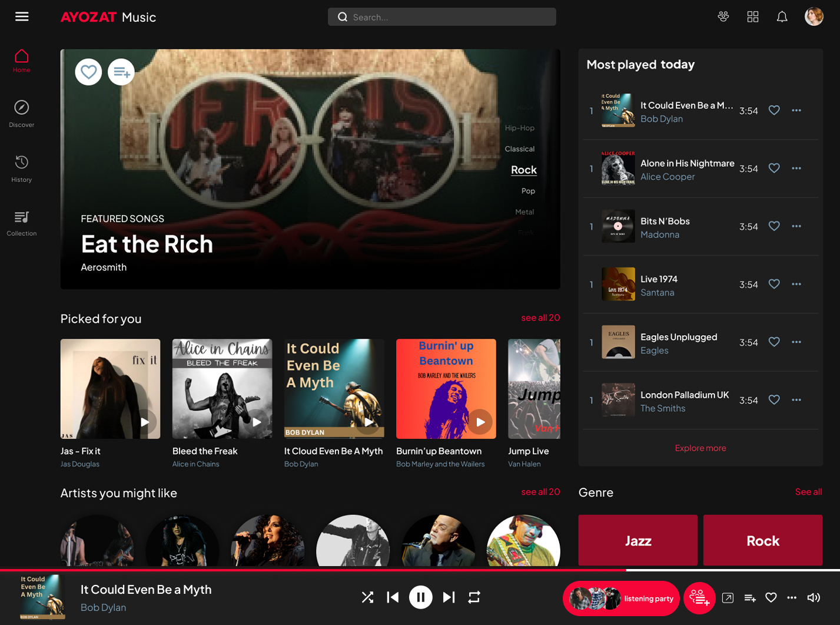See all 20 Picked for you
Viewport: 840px width, 625px height.
click(x=540, y=318)
